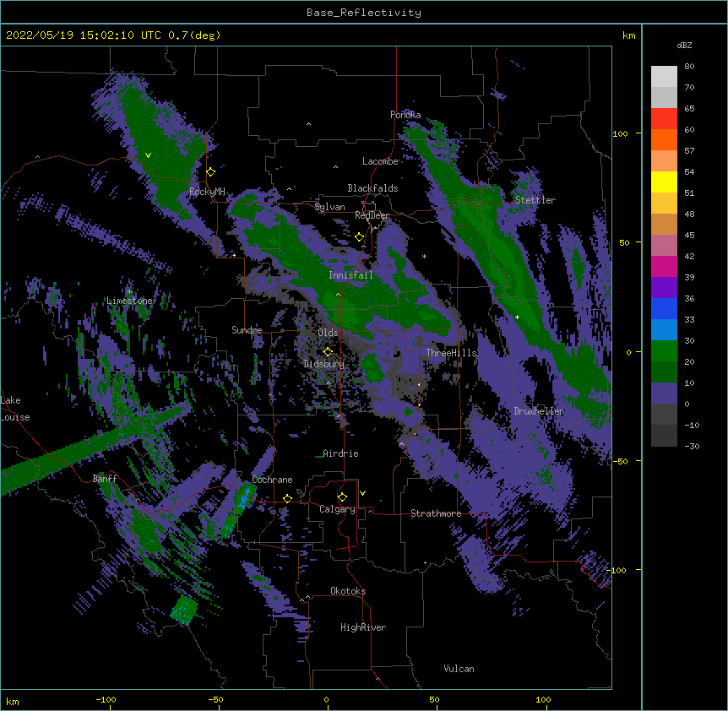Click the Vulcan town label
The image size is (728, 711).
click(x=459, y=669)
